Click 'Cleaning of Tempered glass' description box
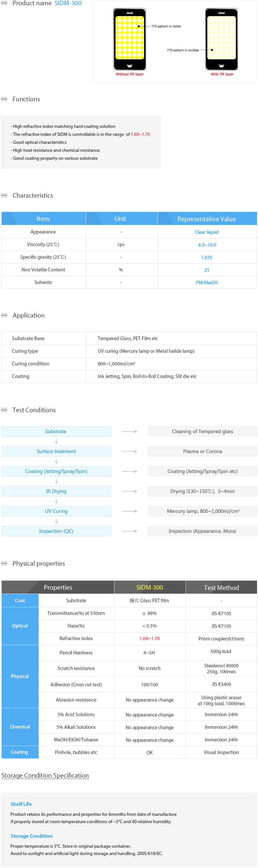The width and height of the screenshot is (258, 868). pyautogui.click(x=202, y=432)
